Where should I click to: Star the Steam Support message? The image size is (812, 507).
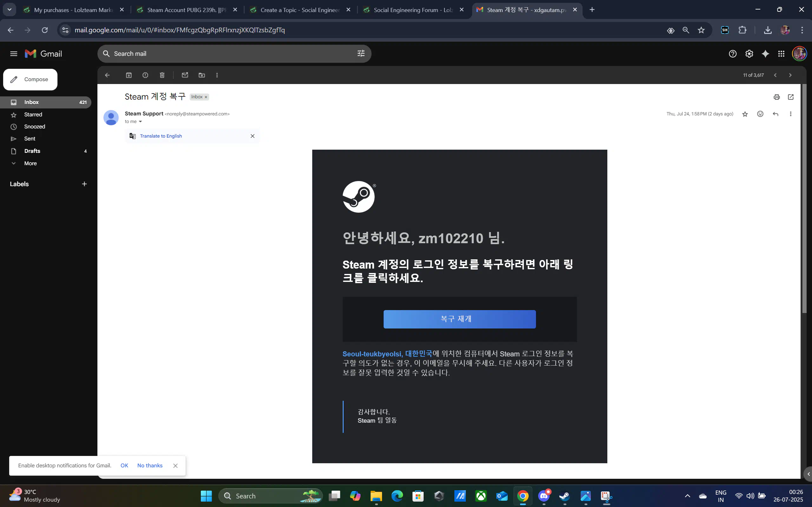[745, 114]
